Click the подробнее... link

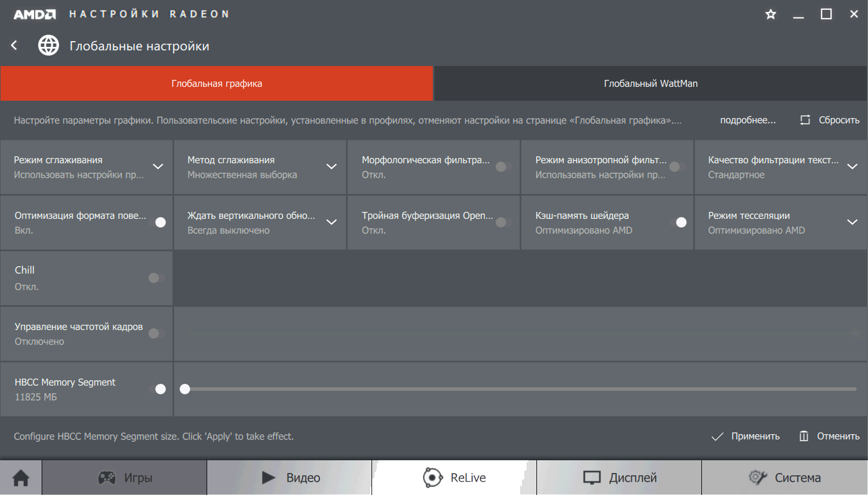pos(748,120)
